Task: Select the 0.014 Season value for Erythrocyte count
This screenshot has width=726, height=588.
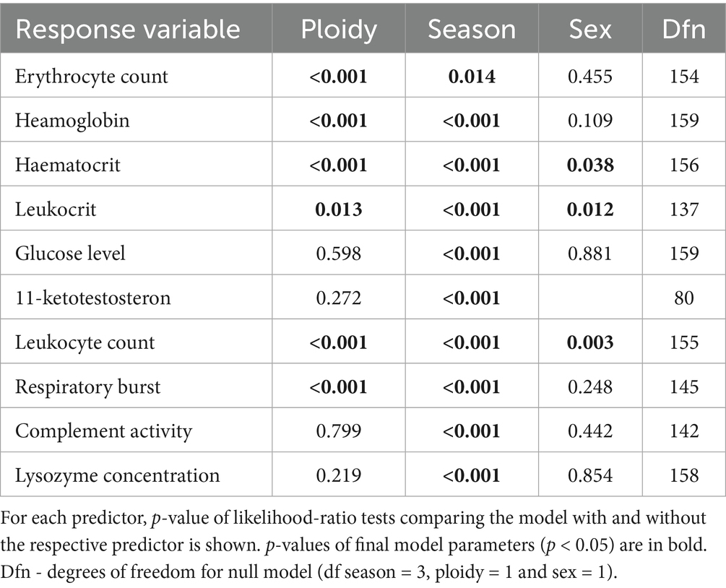Action: click(x=472, y=76)
